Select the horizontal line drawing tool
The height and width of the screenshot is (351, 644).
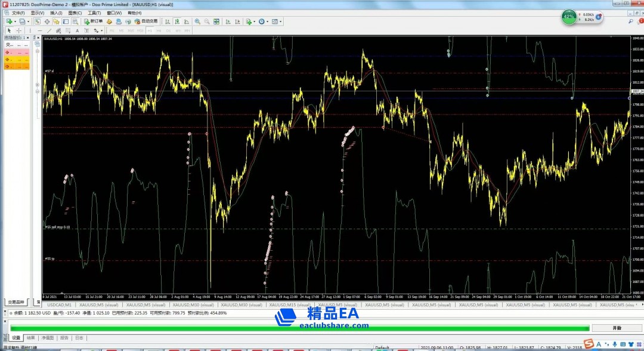pyautogui.click(x=39, y=30)
